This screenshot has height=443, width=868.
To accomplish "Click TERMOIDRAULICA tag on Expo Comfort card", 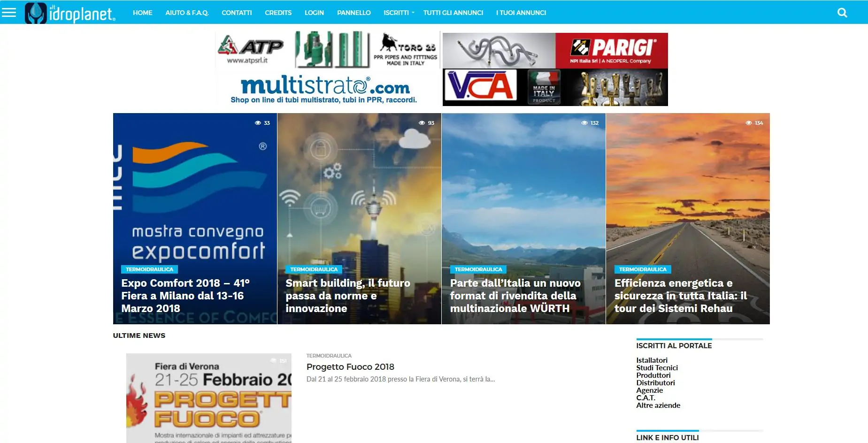I will pyautogui.click(x=149, y=269).
